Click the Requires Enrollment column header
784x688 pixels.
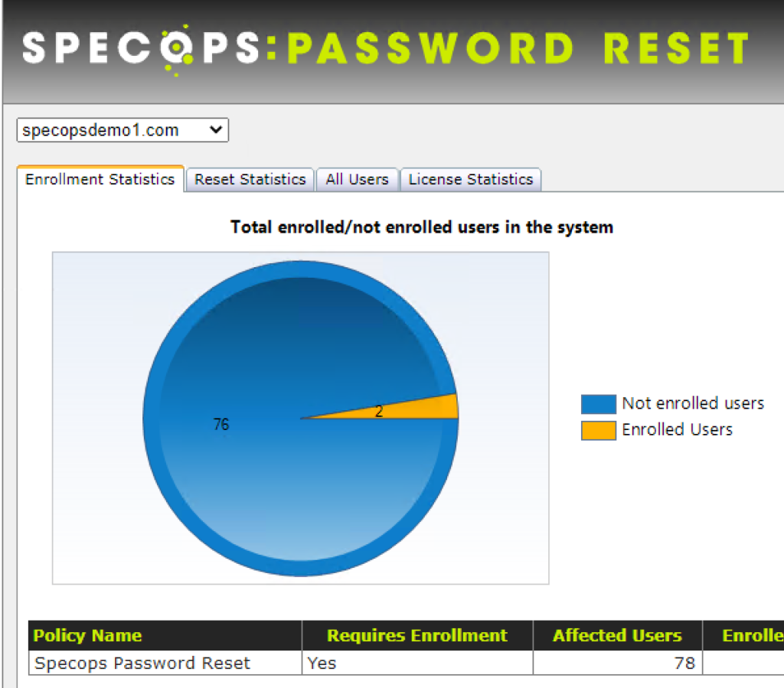417,635
